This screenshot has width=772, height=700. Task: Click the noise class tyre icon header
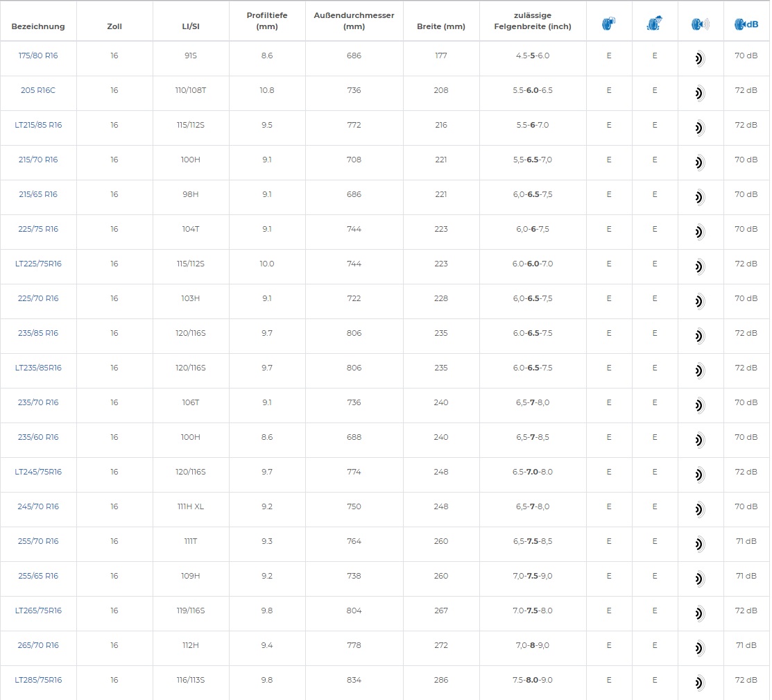pos(700,24)
